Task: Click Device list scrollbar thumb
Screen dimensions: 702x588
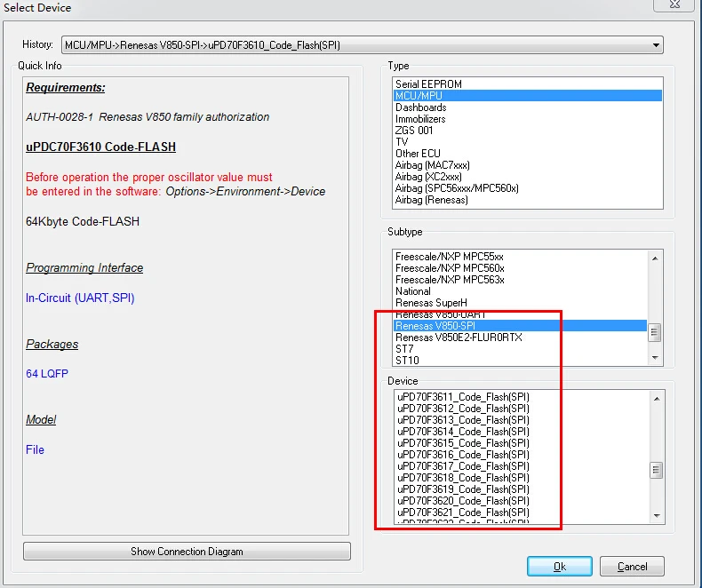Action: pyautogui.click(x=657, y=470)
